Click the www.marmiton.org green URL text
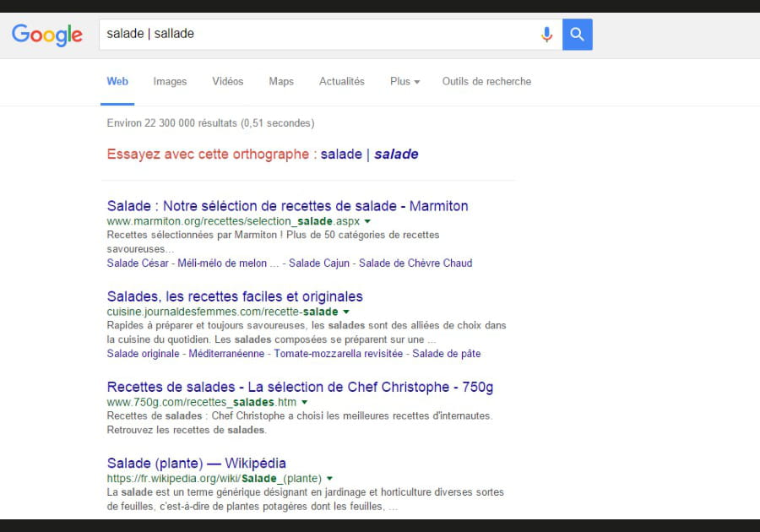This screenshot has width=760, height=532. point(233,221)
